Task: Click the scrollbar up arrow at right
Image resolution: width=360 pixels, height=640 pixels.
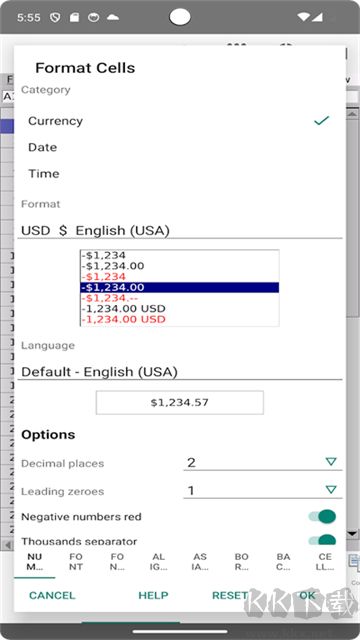Action: [x=353, y=115]
